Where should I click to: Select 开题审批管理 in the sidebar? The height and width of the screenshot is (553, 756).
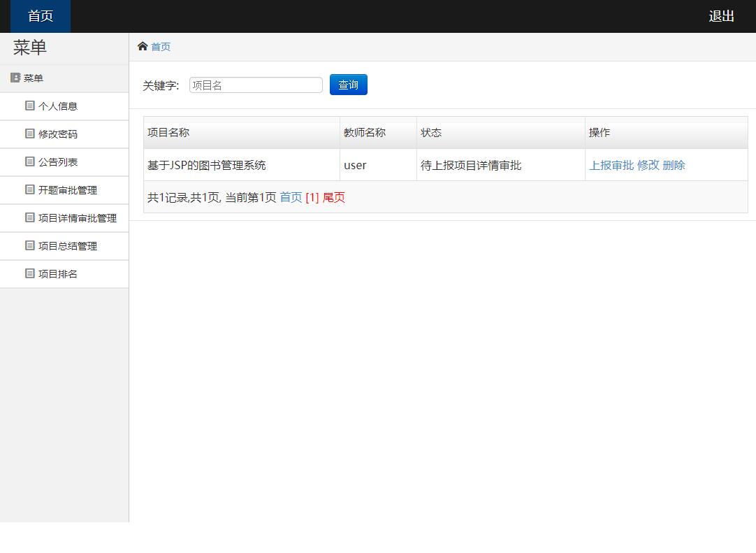tap(68, 189)
